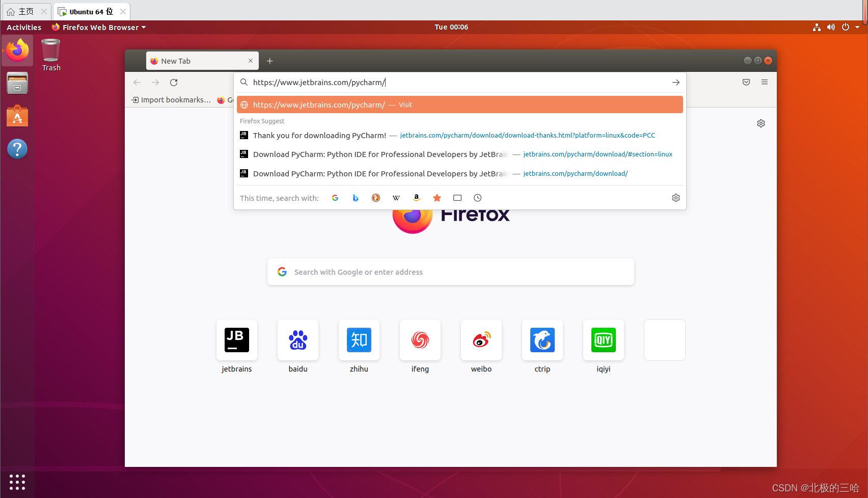Open the Pocket save icon in the toolbar
Viewport: 868px width, 498px height.
click(x=746, y=82)
